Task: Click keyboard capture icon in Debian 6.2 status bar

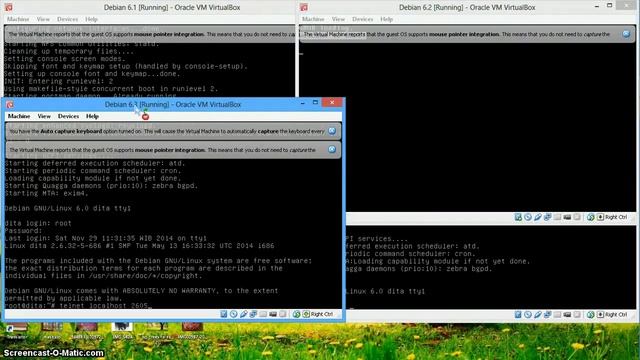Action: [x=600, y=217]
